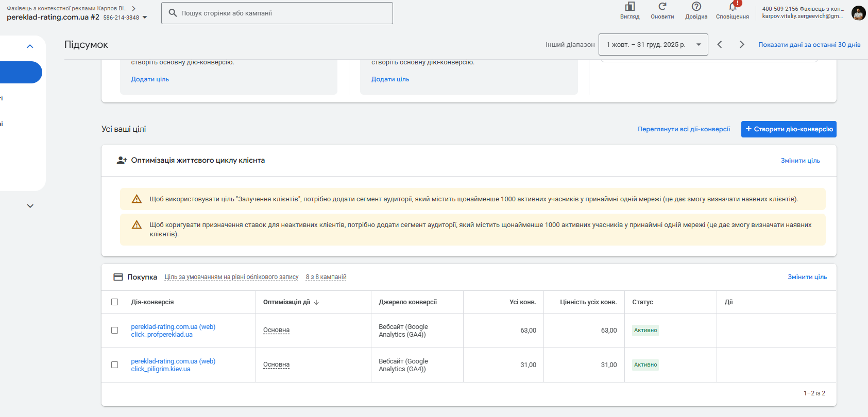Viewport: 868px width, 417px height.
Task: Check the click_profpereklad.ua row checkbox
Action: 115,331
